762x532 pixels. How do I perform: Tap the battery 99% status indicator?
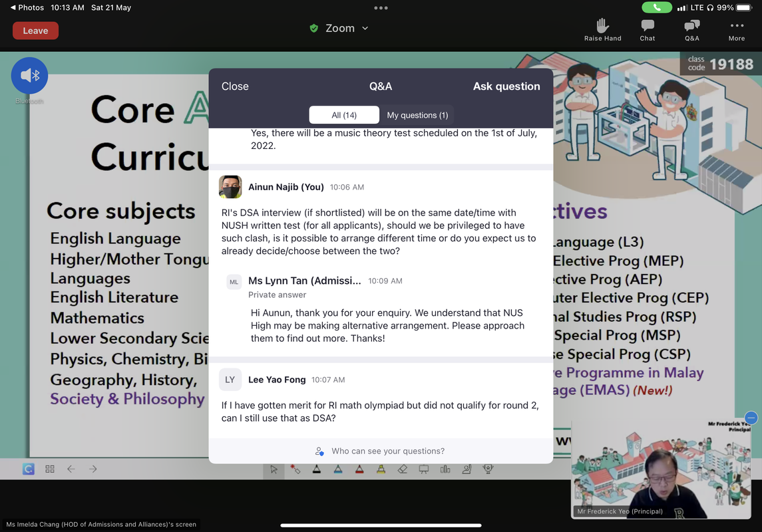coord(734,7)
